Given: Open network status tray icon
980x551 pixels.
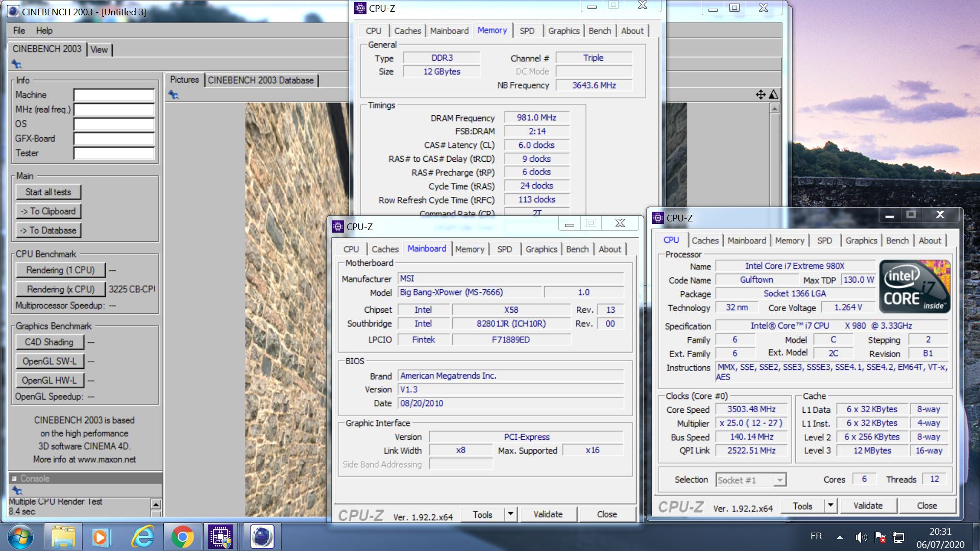Looking at the screenshot, I should tap(898, 537).
